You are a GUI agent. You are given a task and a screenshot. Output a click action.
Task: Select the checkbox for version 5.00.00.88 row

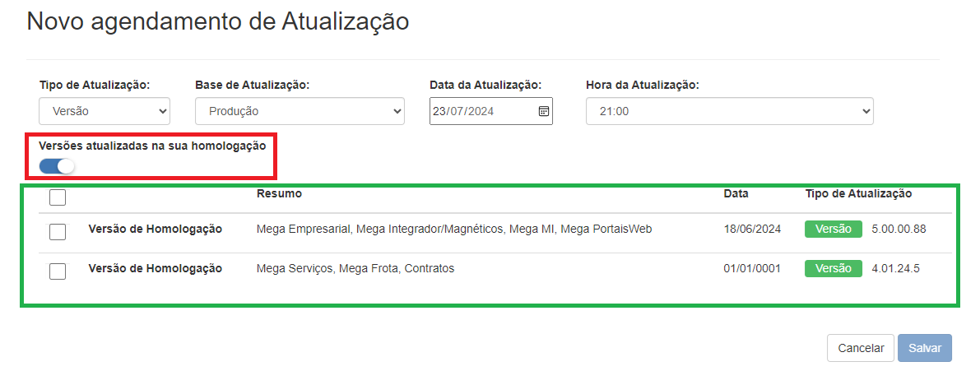coord(58,232)
